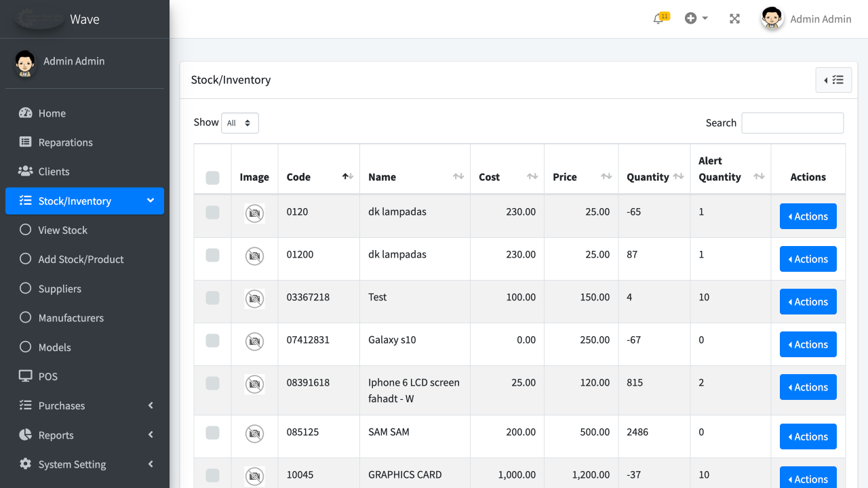The image size is (868, 488).
Task: Click the System Setting gear icon
Action: click(25, 464)
